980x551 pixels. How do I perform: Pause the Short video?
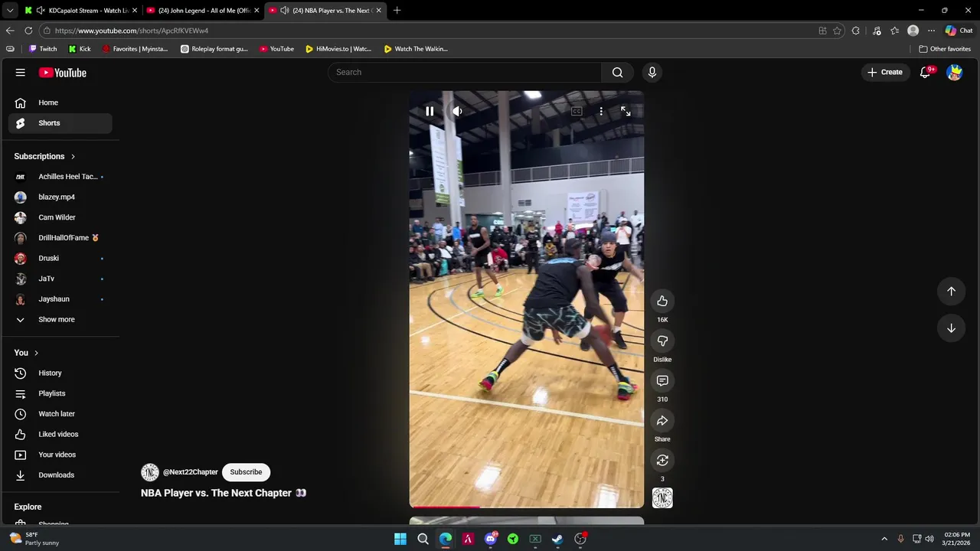coord(430,112)
